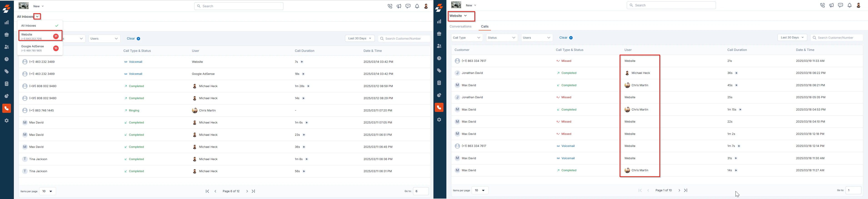Jump to last page in left screenshot pagination
868x199 pixels.
click(x=253, y=191)
